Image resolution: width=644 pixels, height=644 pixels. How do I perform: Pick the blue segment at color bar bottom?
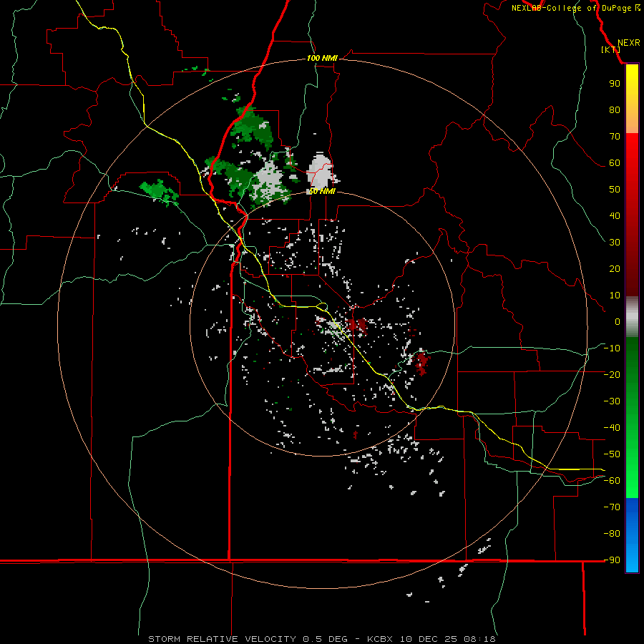(632, 535)
